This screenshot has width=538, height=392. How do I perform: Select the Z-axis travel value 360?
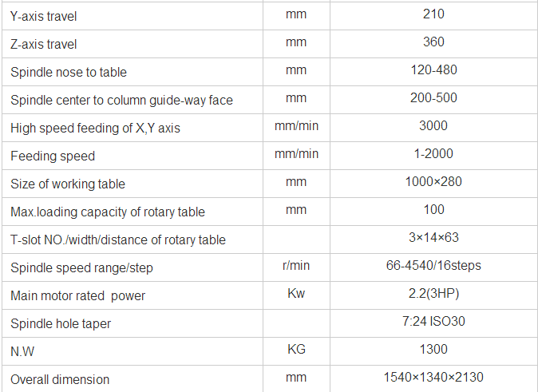pyautogui.click(x=433, y=42)
